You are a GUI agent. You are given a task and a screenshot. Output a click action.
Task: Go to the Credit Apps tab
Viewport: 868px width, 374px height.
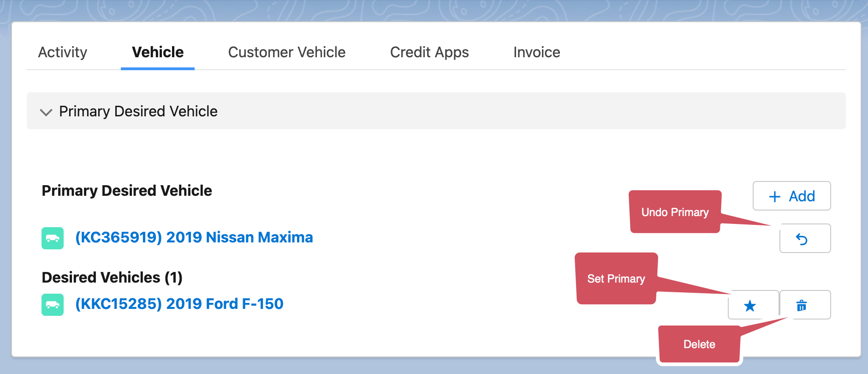429,52
